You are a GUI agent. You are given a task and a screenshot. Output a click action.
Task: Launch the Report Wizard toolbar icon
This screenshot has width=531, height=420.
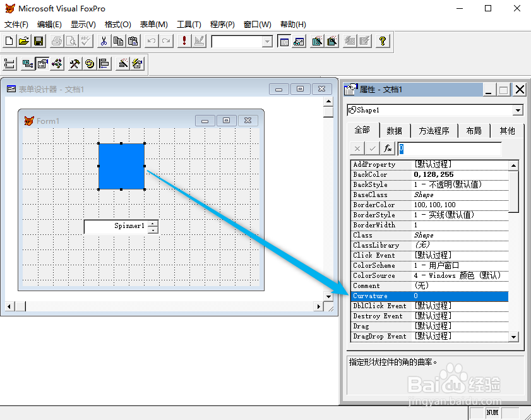click(x=332, y=41)
